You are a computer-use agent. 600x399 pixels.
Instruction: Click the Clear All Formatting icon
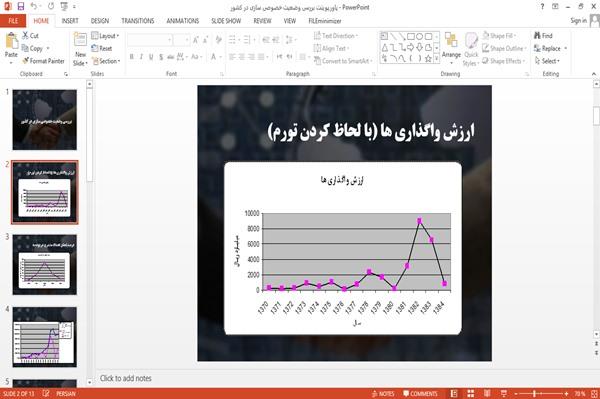click(218, 40)
